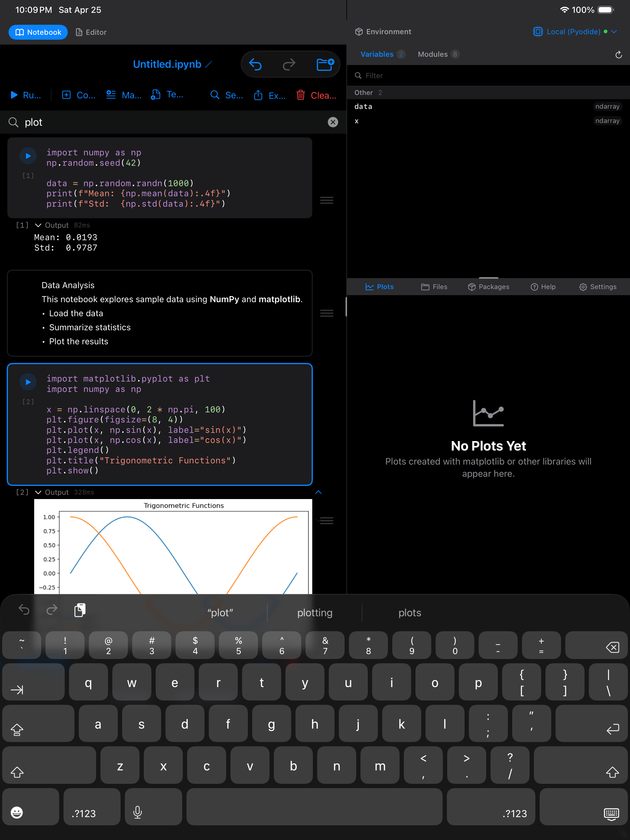Viewport: 630px width, 840px height.
Task: Refresh the environment variables
Action: pyautogui.click(x=618, y=55)
